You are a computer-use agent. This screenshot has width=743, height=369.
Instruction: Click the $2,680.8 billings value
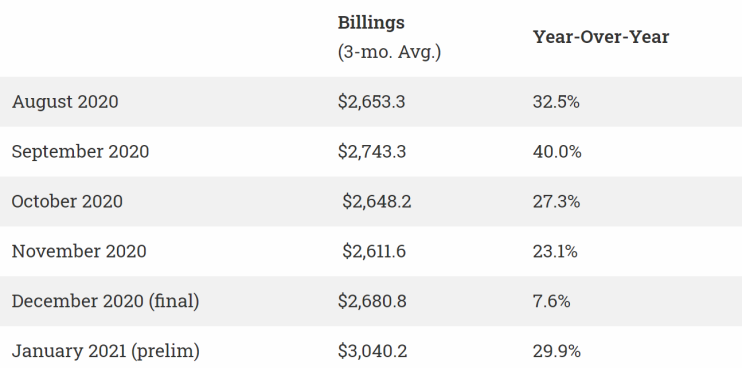372,301
